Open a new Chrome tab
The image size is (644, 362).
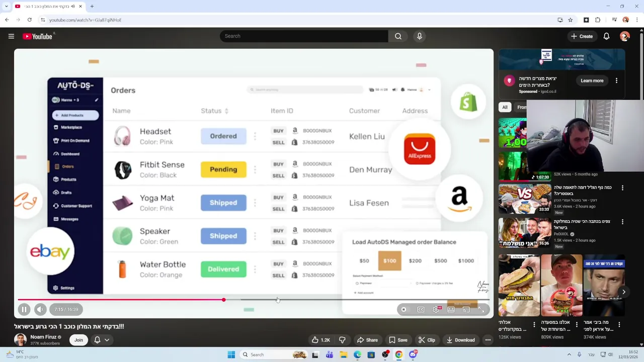[x=92, y=7]
